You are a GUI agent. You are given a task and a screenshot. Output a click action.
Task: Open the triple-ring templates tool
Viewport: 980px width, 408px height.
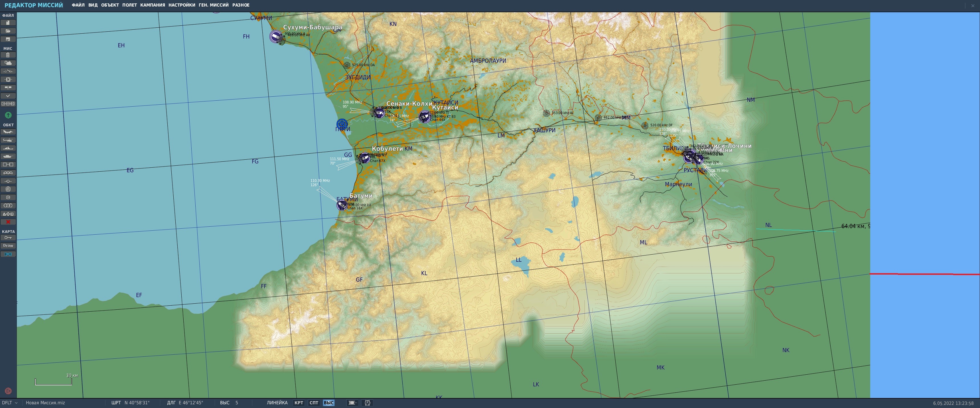(x=8, y=205)
